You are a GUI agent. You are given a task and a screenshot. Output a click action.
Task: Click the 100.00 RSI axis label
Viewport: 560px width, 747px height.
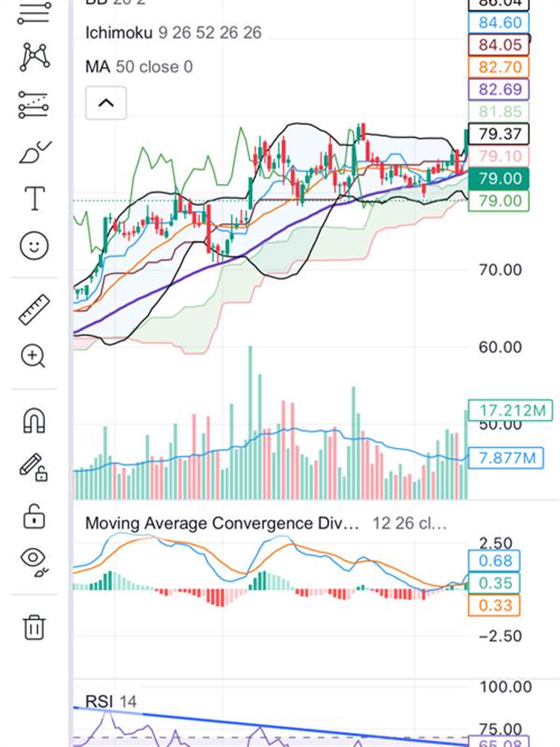coord(505,687)
